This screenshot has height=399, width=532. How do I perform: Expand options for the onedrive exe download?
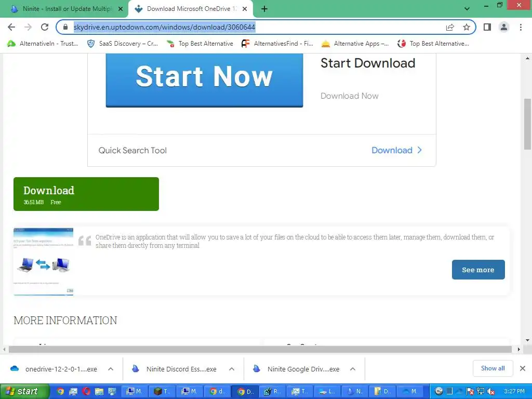click(x=111, y=369)
